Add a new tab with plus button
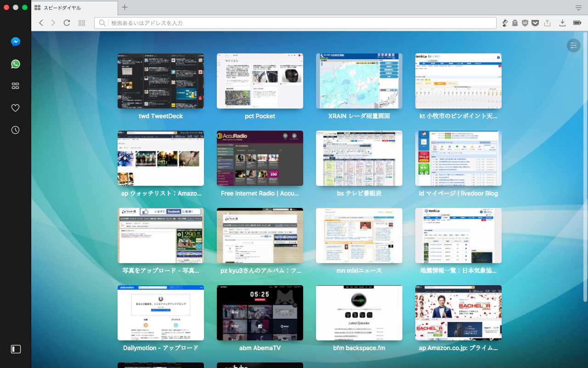This screenshot has width=588, height=368. tap(124, 7)
